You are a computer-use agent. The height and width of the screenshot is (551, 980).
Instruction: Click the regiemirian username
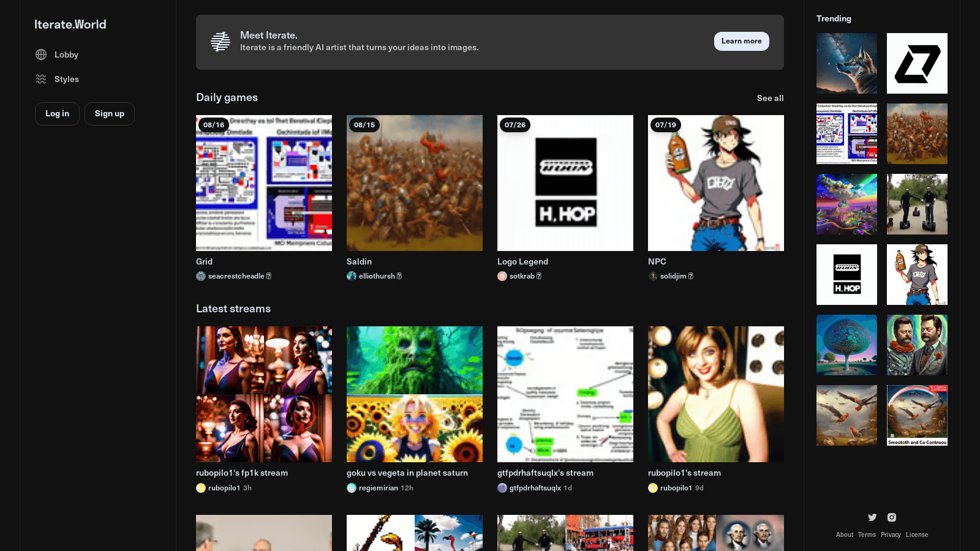379,488
